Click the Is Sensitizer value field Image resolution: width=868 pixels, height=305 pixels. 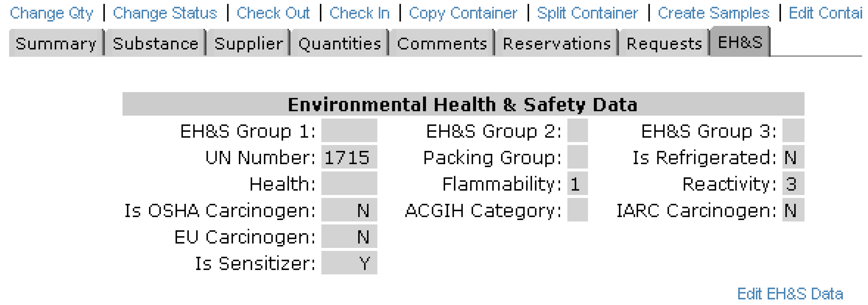[x=349, y=263]
